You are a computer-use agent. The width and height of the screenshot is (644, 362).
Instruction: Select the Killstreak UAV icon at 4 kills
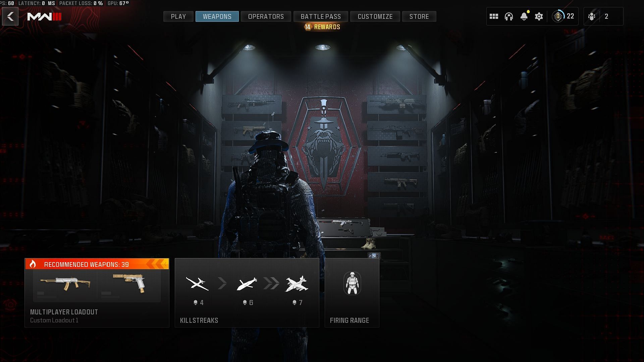(x=199, y=283)
